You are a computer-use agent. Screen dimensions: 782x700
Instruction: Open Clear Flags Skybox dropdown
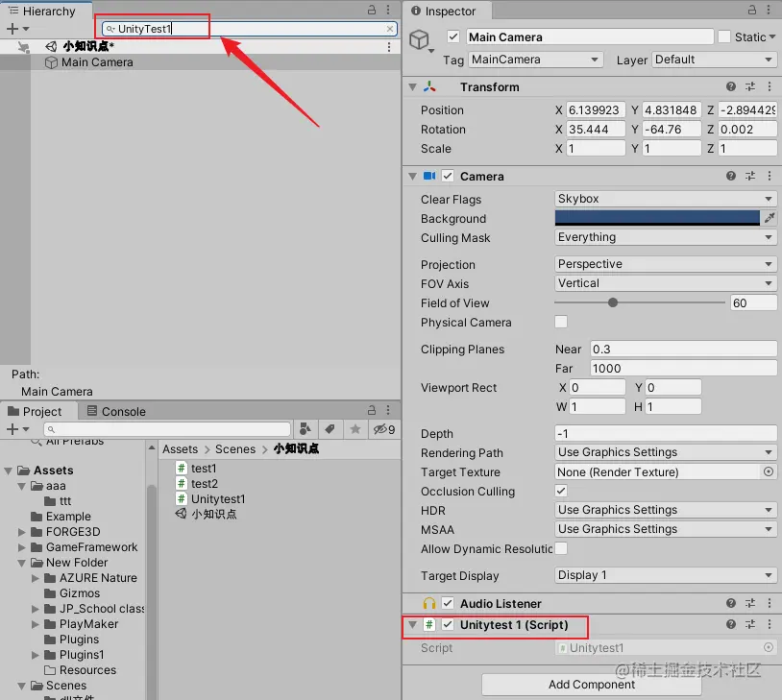[x=666, y=199]
